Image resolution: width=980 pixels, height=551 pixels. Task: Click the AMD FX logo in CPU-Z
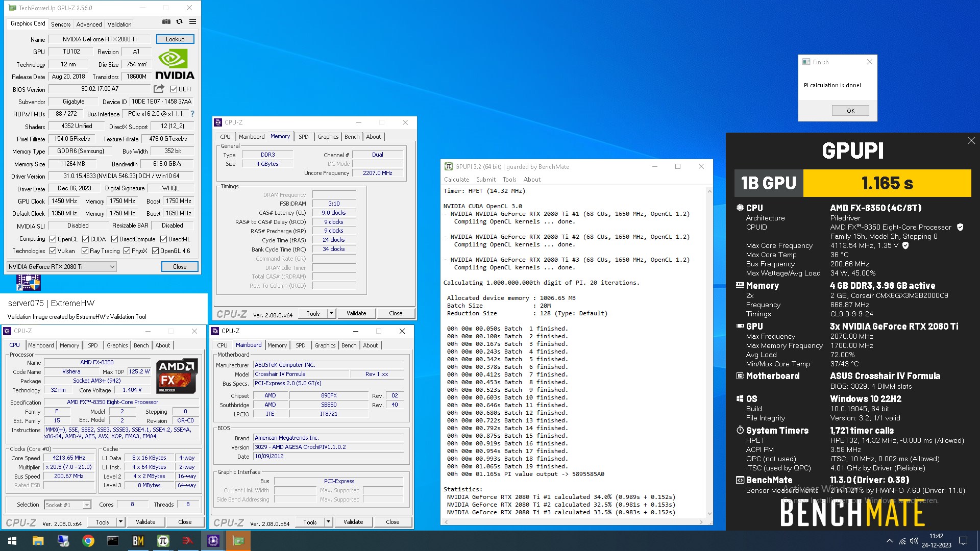177,377
